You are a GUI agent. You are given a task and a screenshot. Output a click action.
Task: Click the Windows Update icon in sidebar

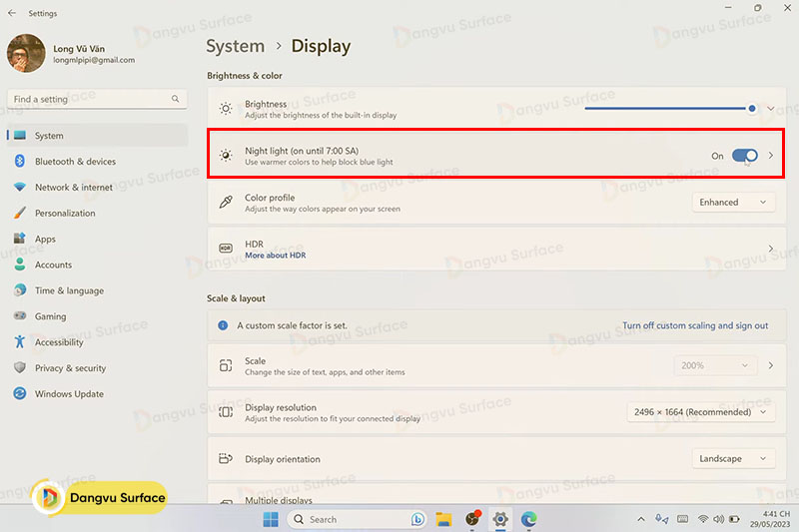coord(19,394)
